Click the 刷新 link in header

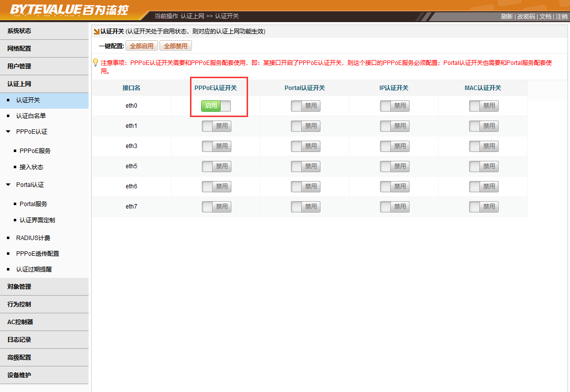(507, 17)
